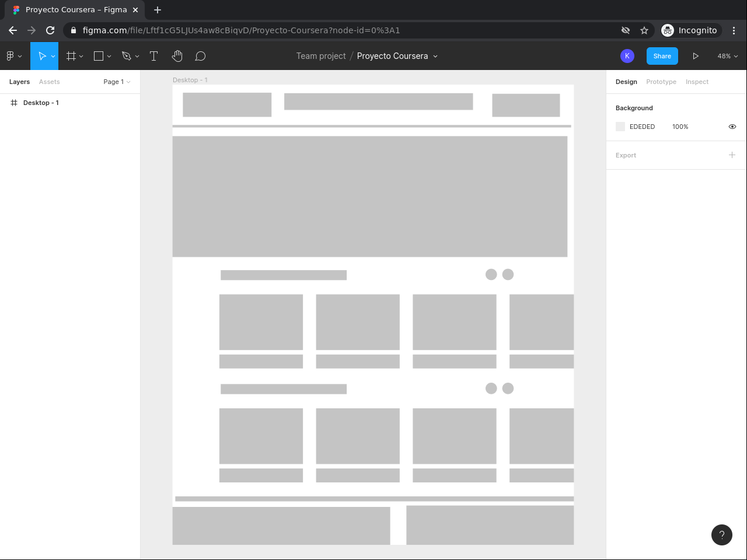Select the Rectangle shape tool
This screenshot has height=560, width=747.
pos(99,56)
